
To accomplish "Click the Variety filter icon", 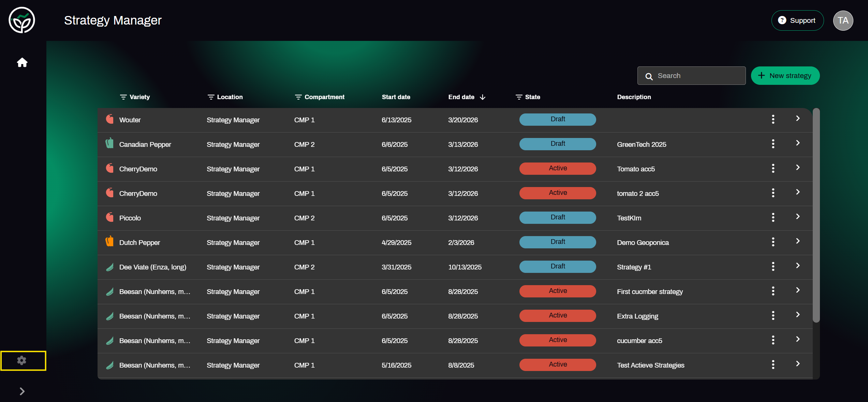I will 123,97.
